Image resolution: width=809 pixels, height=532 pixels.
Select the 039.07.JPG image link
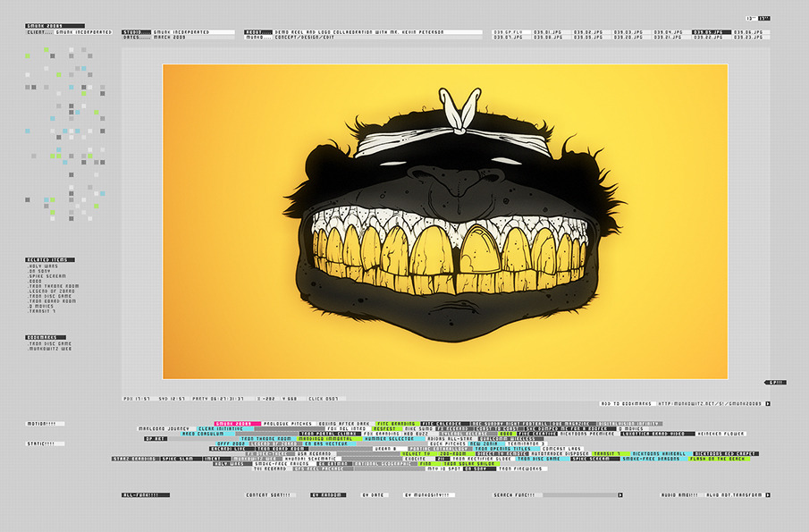[511, 38]
